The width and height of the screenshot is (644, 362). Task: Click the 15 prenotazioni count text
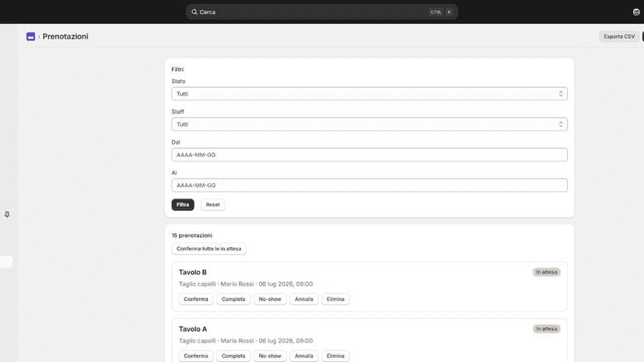pyautogui.click(x=192, y=235)
